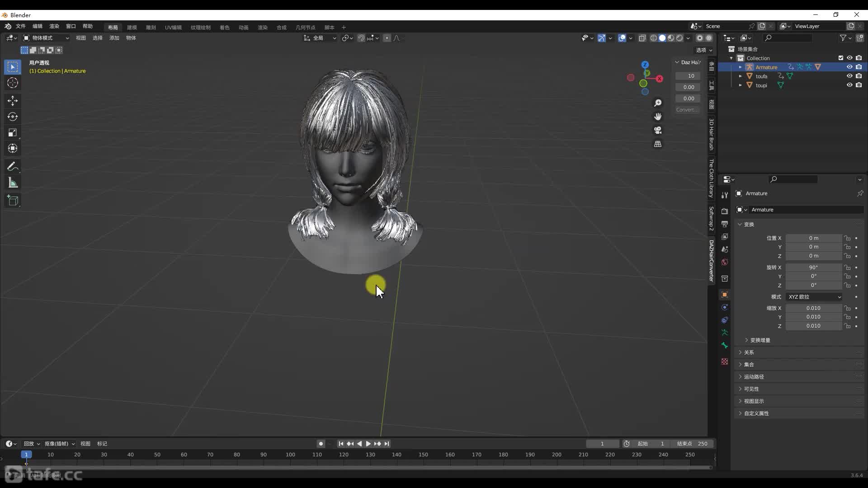This screenshot has height=488, width=868.
Task: Select the Select Box tool
Action: (x=13, y=67)
